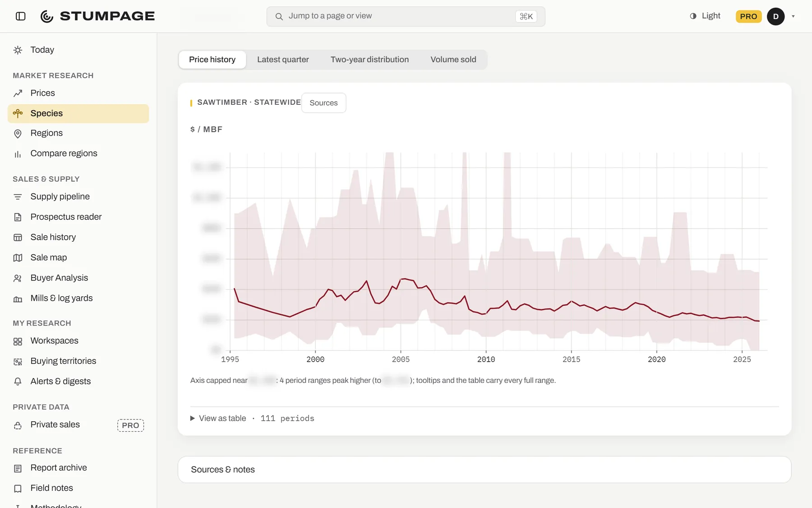812x508 pixels.
Task: Click the Buying territories icon
Action: click(x=18, y=362)
